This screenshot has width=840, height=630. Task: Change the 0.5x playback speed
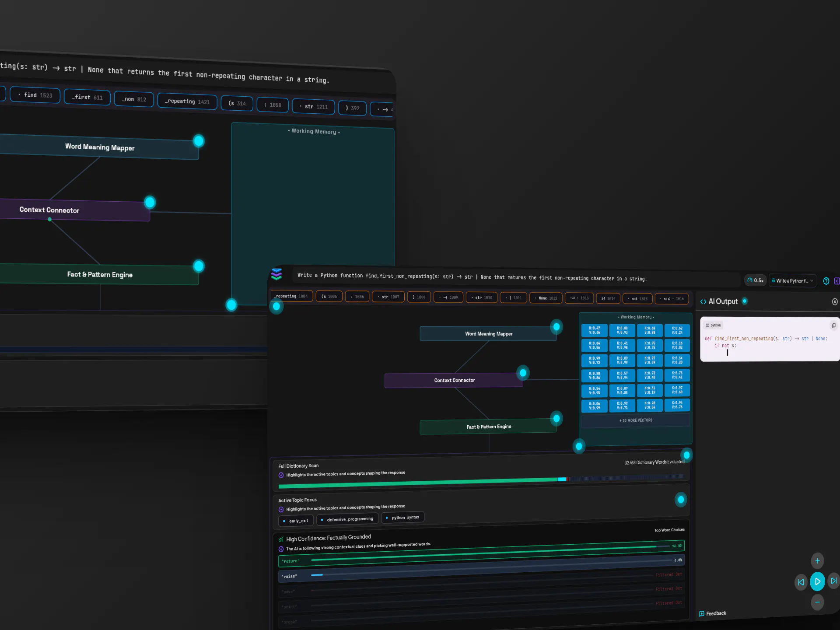pos(756,280)
